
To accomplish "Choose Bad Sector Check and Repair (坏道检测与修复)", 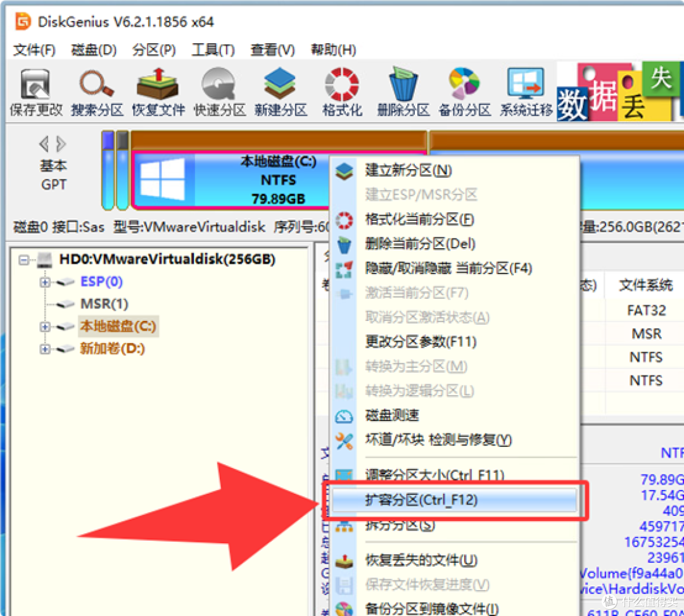I will pos(453,439).
